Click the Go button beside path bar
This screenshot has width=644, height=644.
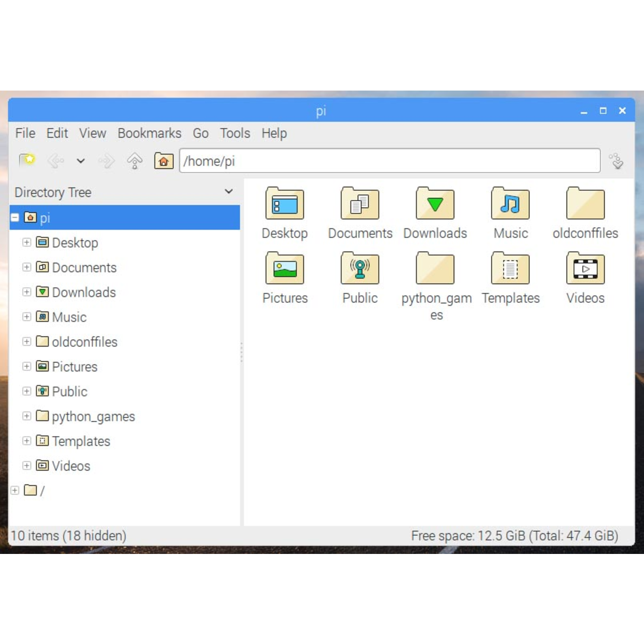pos(616,161)
